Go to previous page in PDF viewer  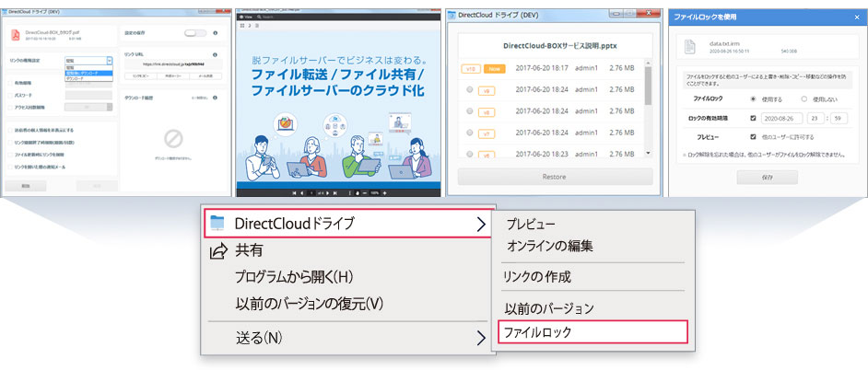click(x=301, y=193)
